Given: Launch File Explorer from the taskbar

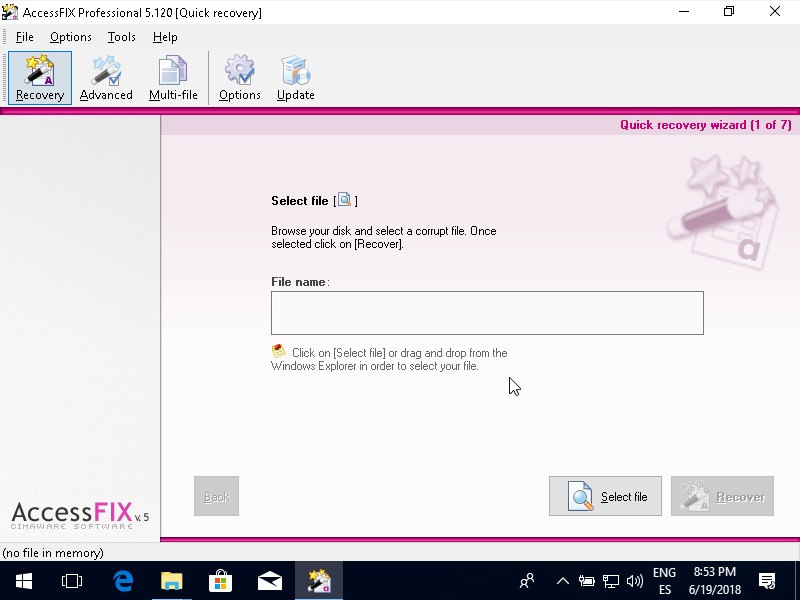Looking at the screenshot, I should click(172, 580).
